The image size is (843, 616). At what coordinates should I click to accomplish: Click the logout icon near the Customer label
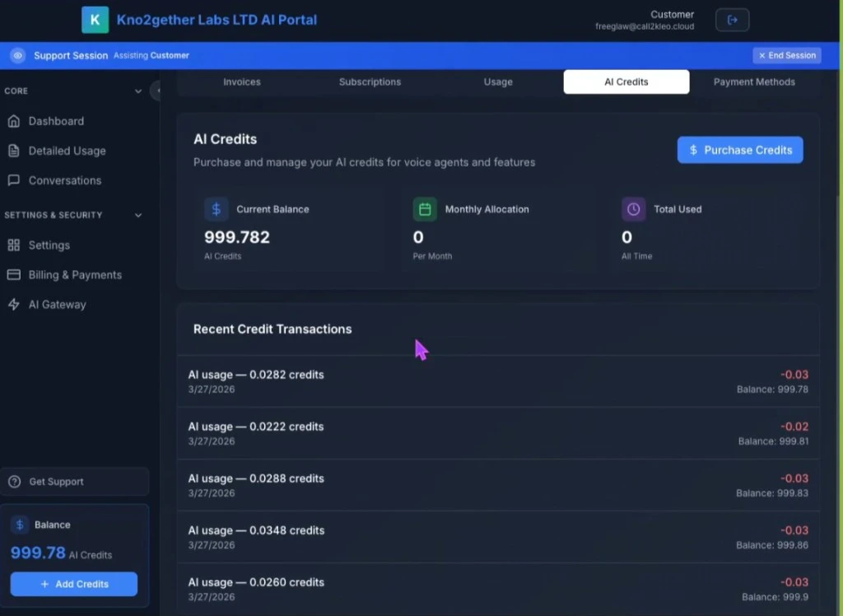732,20
